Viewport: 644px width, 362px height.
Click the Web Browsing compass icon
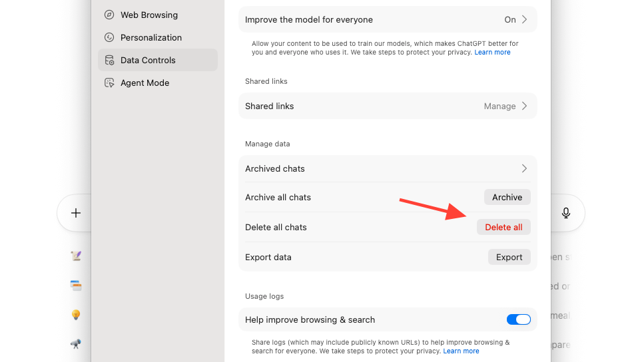click(109, 15)
